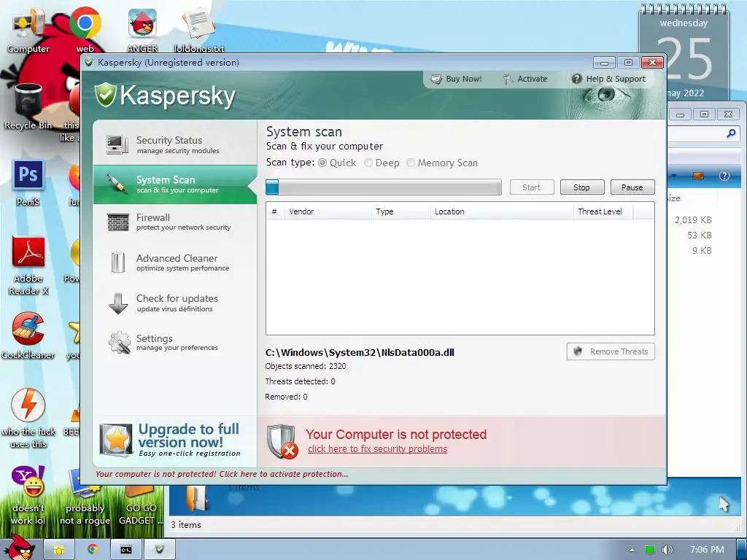Click the Pause scan button
747x560 pixels.
(632, 187)
